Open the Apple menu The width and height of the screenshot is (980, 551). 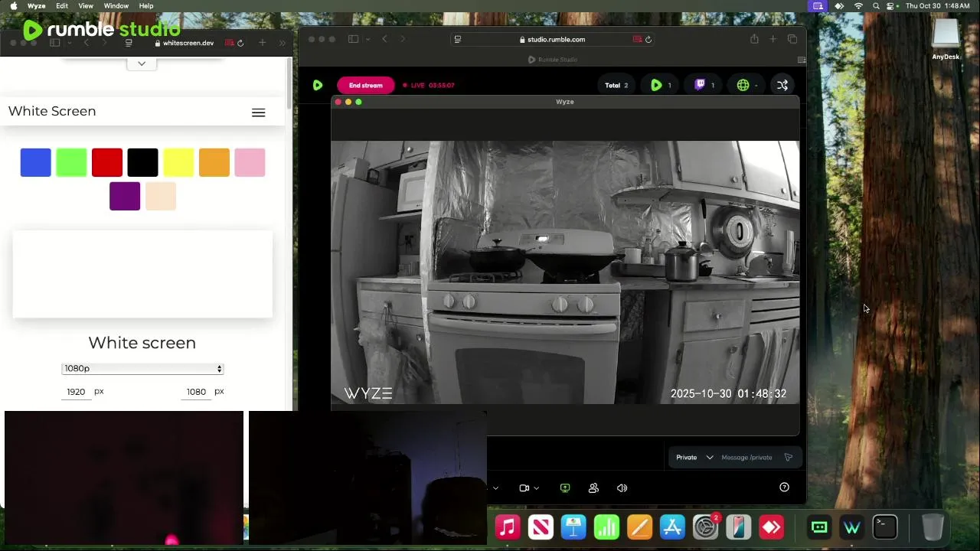coord(13,6)
